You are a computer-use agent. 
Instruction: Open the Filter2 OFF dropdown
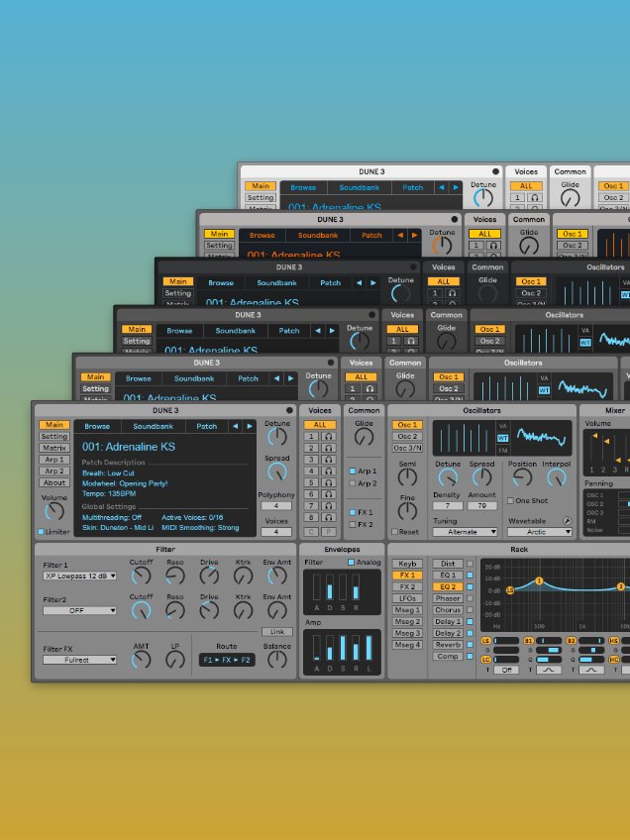coord(80,611)
